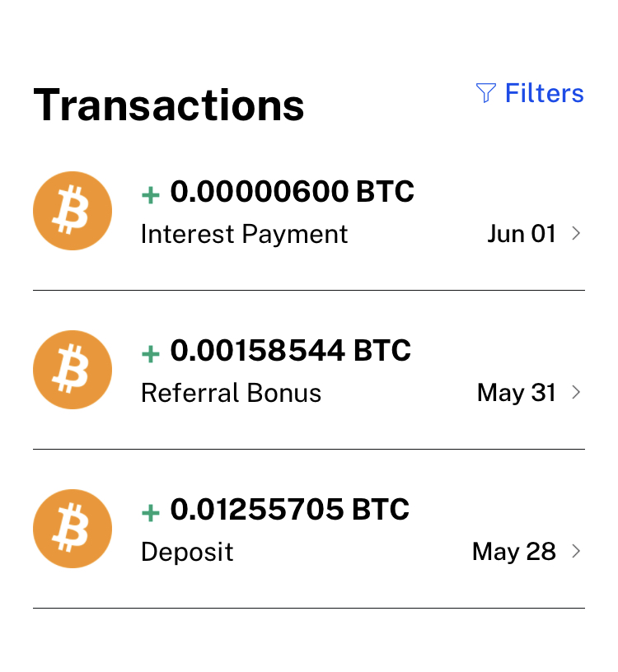The image size is (618, 672).
Task: Click the Bitcoin icon beside Referral Bonus
Action: pyautogui.click(x=73, y=370)
